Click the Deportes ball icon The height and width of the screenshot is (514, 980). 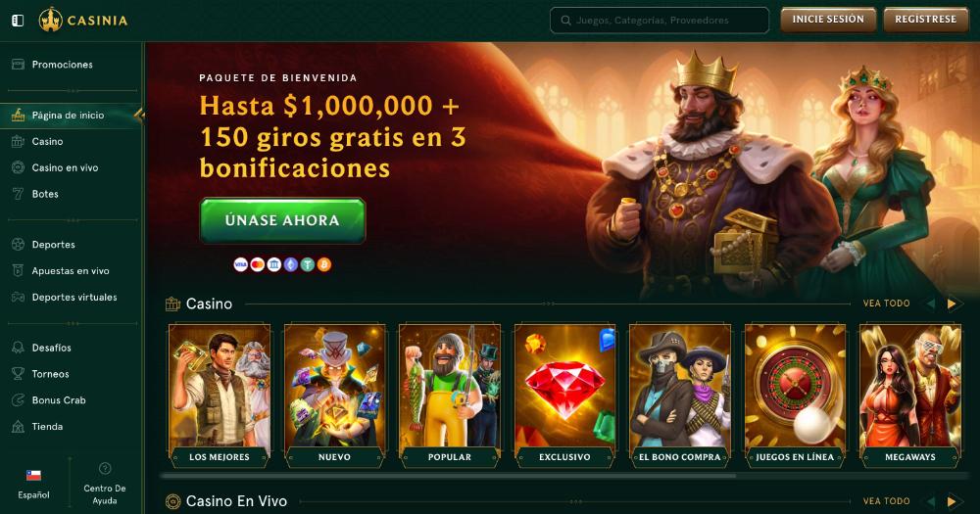coord(18,245)
